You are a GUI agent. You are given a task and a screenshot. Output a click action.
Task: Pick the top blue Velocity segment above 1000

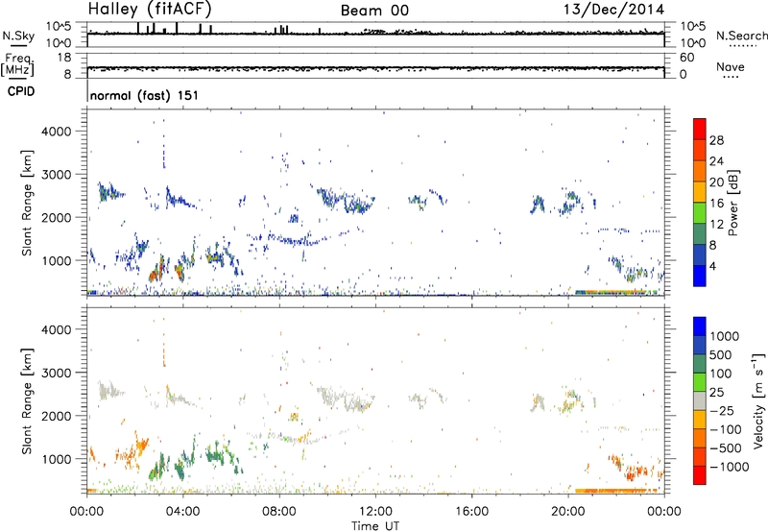pos(700,326)
